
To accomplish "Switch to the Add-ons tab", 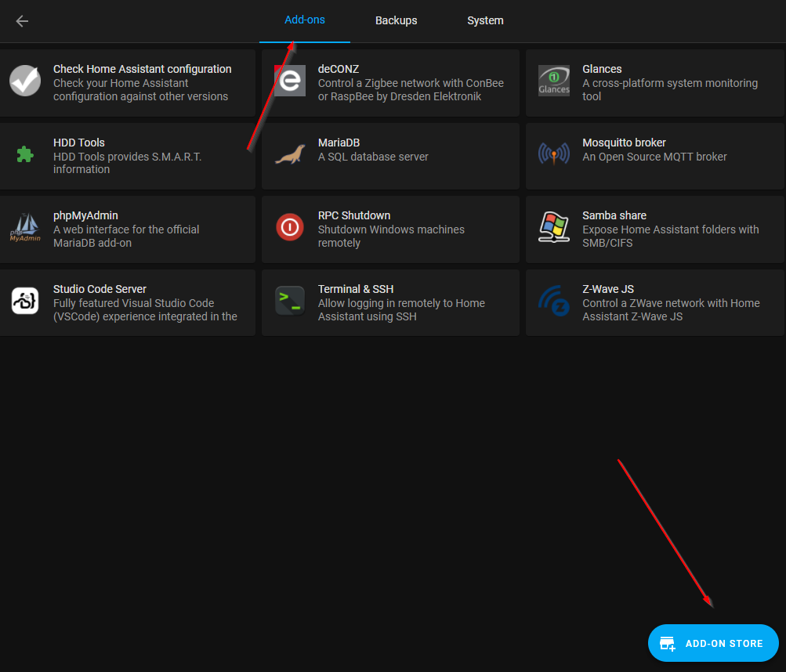I will [305, 20].
